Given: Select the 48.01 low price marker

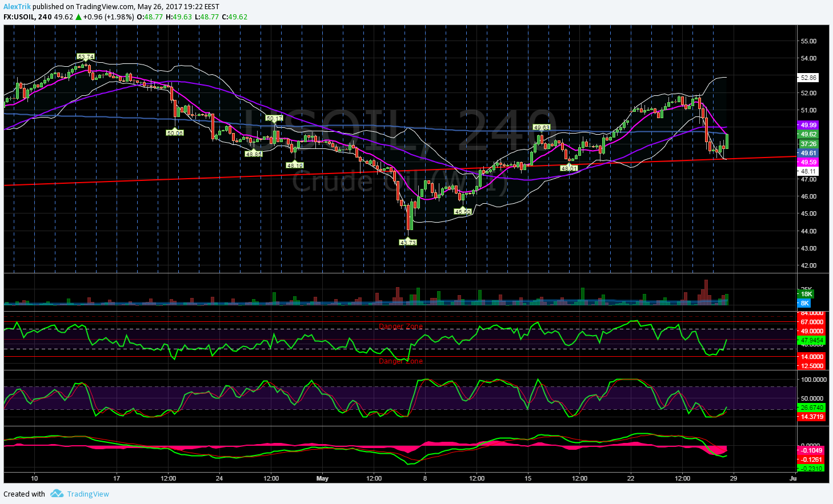Looking at the screenshot, I should click(569, 168).
